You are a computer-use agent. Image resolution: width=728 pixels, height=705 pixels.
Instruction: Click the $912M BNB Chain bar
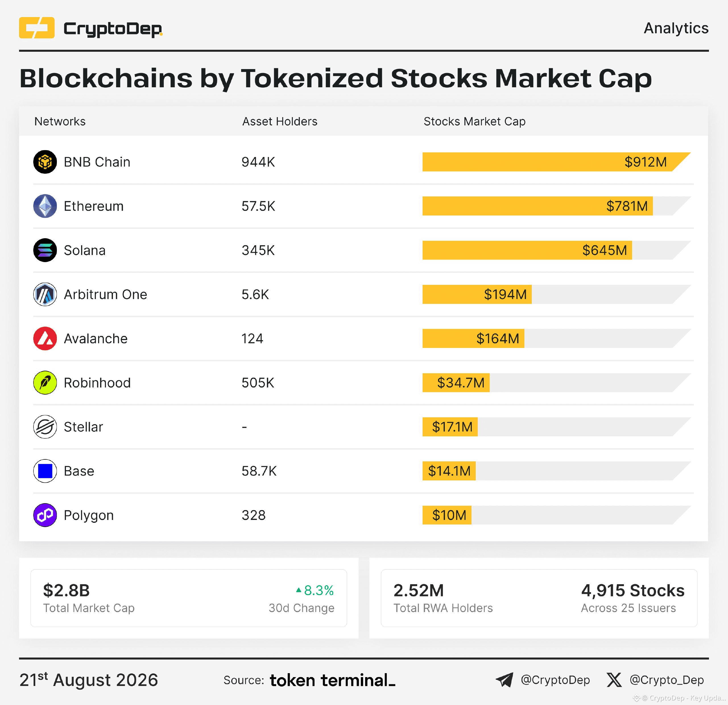click(x=557, y=162)
